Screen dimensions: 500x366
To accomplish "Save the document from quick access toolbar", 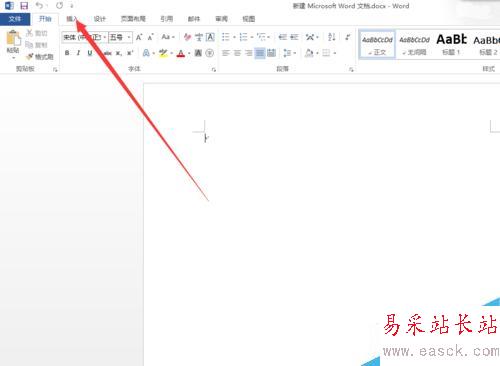I will pyautogui.click(x=24, y=6).
